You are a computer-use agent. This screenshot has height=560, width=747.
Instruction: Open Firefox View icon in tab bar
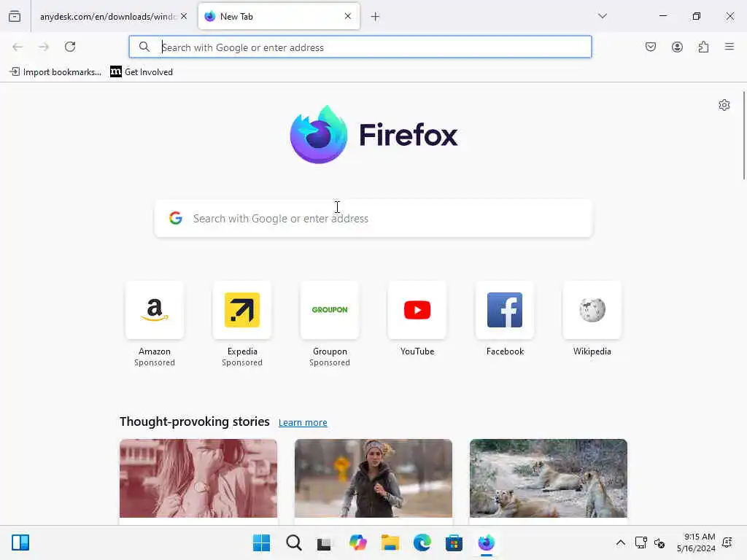(15, 16)
